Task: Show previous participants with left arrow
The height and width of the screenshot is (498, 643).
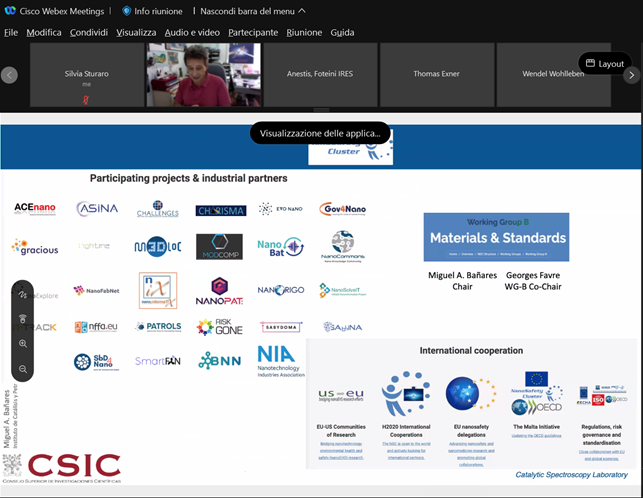Action: coord(9,75)
